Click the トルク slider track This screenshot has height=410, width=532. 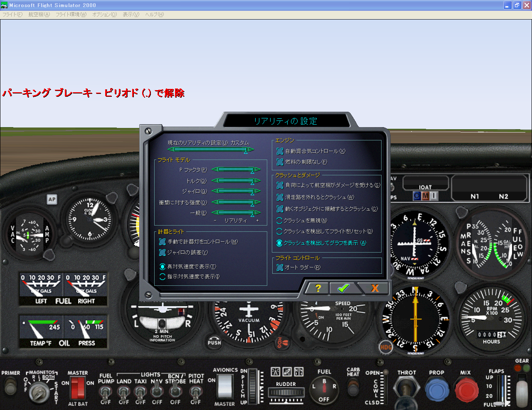(x=236, y=181)
